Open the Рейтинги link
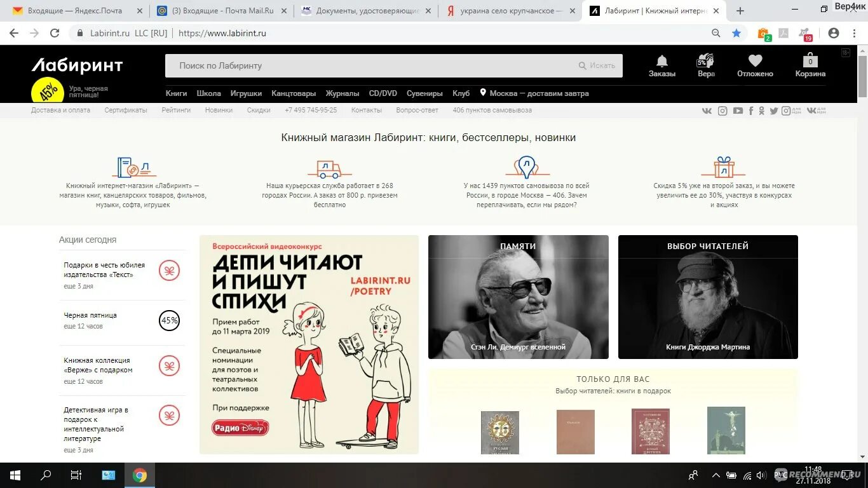 [x=176, y=110]
